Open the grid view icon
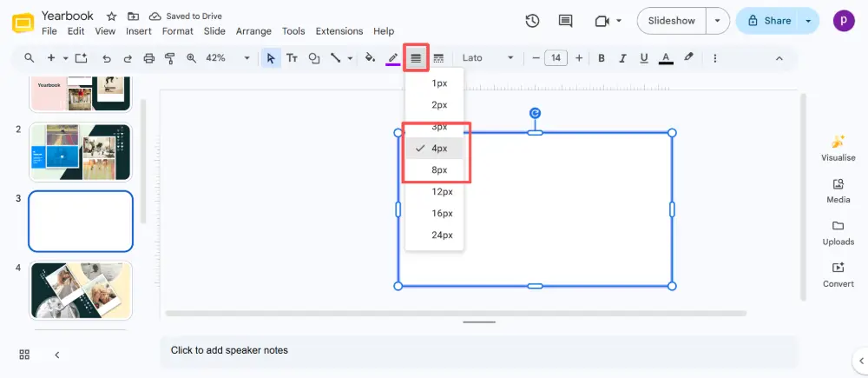This screenshot has width=868, height=378. click(24, 355)
